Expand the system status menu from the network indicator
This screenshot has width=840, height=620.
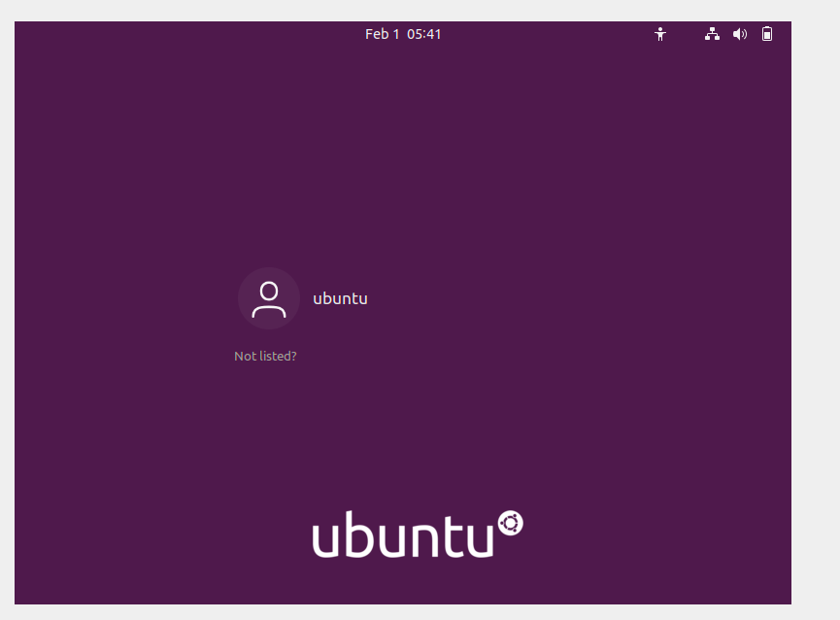[712, 34]
